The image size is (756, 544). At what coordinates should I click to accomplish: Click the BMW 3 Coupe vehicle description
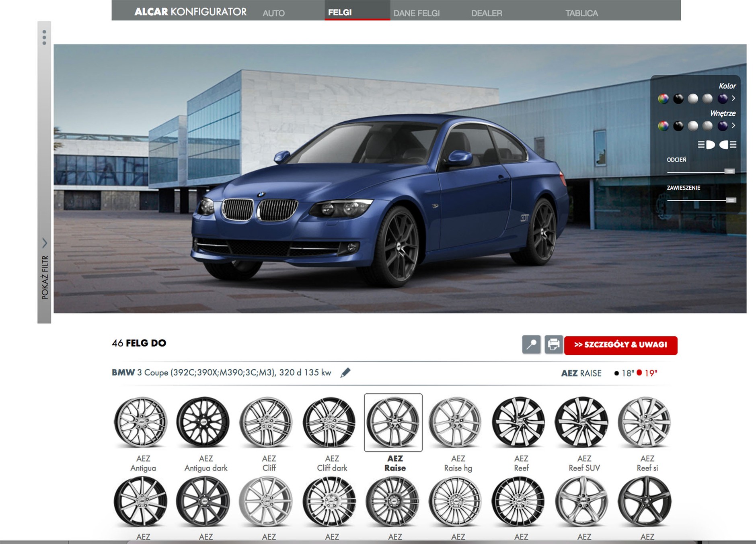(x=222, y=372)
